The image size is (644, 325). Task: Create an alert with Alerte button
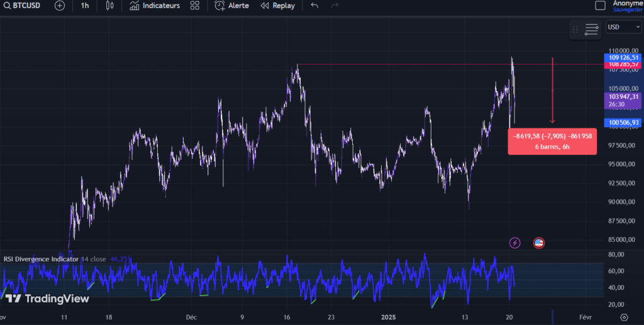pos(231,6)
